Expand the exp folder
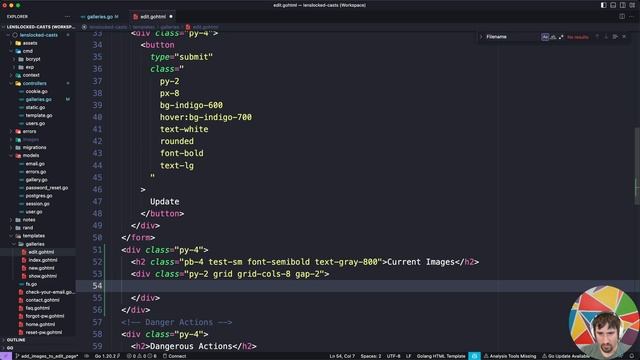Viewport: 640px width, 360px height. coord(30,67)
